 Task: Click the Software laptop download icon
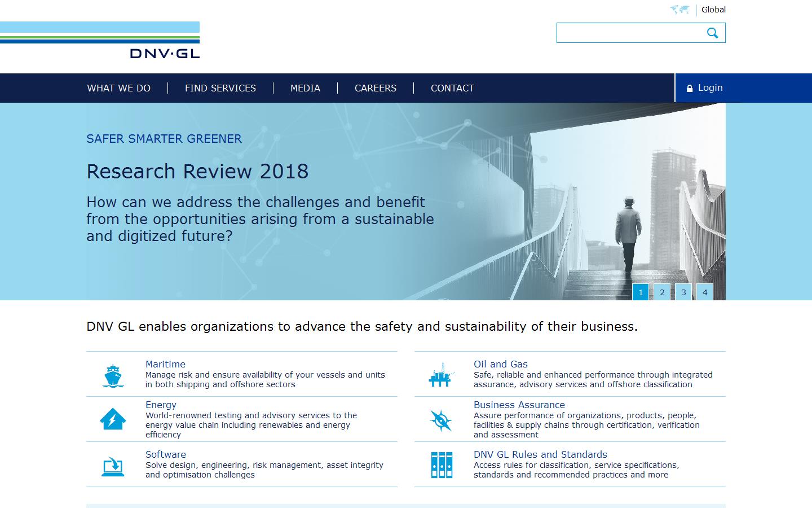coord(113,466)
